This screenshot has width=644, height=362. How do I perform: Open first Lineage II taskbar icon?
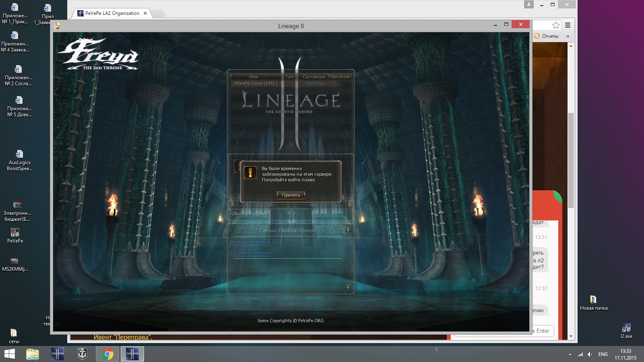click(x=58, y=354)
